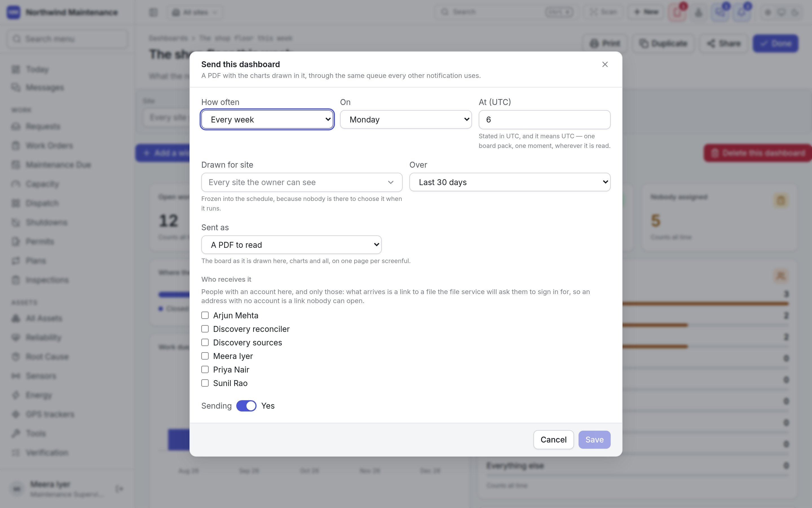Click the Shutdowns icon in sidebar
This screenshot has height=508, width=812.
point(16,222)
